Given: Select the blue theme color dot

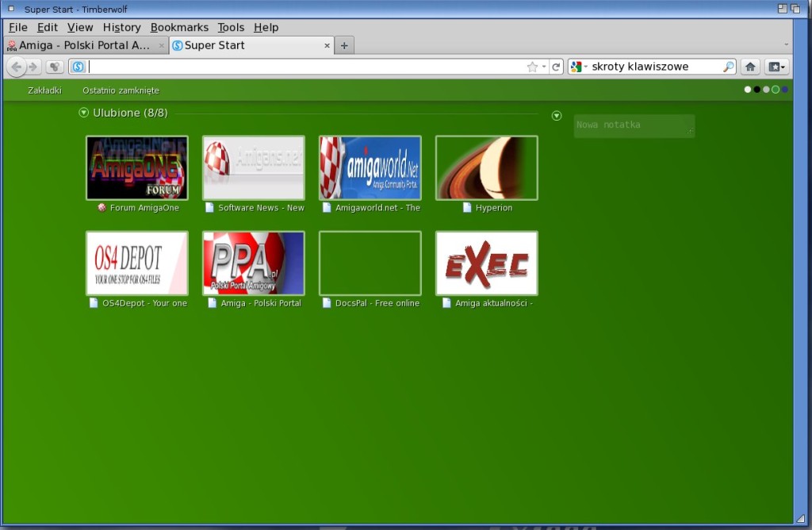Looking at the screenshot, I should [784, 90].
